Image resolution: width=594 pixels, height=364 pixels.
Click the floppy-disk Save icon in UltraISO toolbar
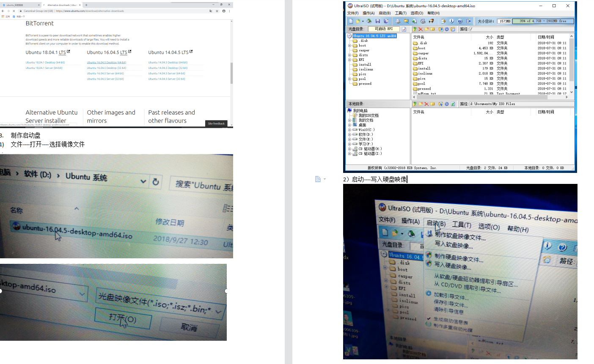[378, 21]
